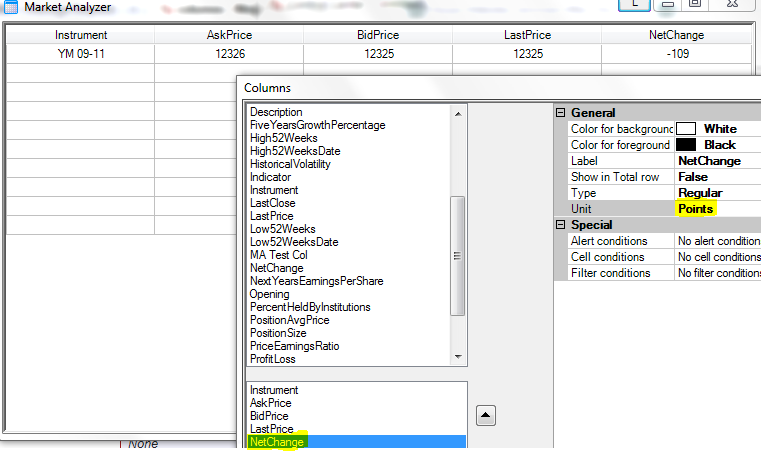Viewport: 761px width, 451px height.
Task: Collapse the Special property section
Action: 561,225
